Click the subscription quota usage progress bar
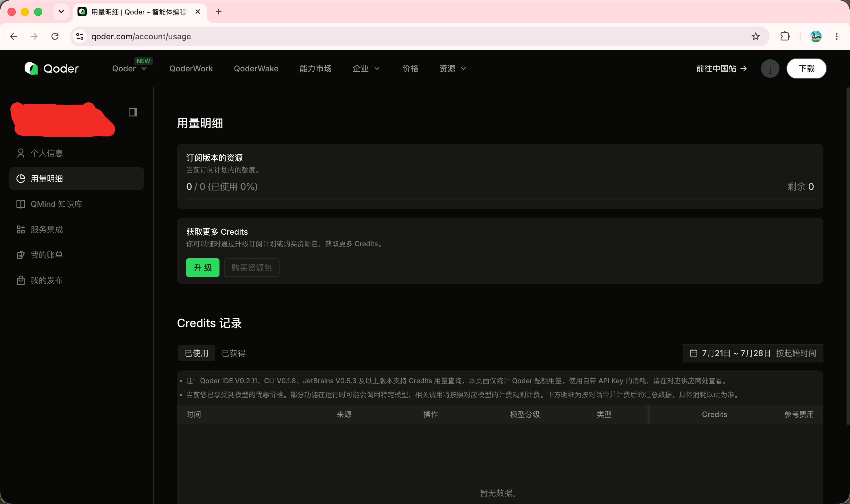 click(x=500, y=199)
